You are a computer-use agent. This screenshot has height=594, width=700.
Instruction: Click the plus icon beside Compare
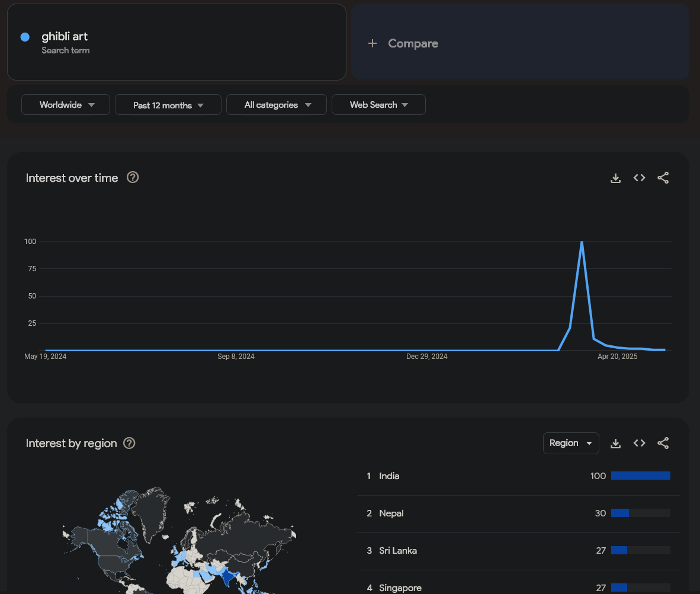coord(373,43)
